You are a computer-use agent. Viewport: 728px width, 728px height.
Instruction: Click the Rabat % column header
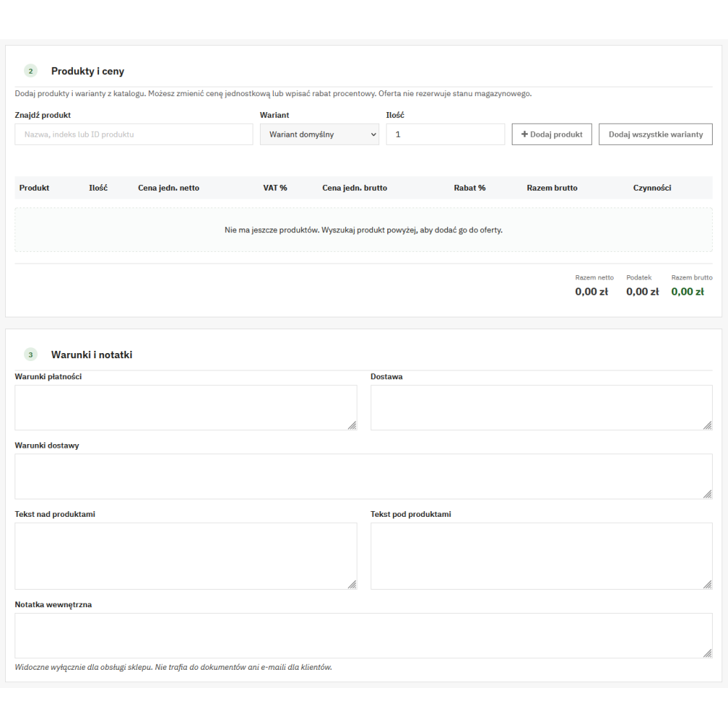470,188
